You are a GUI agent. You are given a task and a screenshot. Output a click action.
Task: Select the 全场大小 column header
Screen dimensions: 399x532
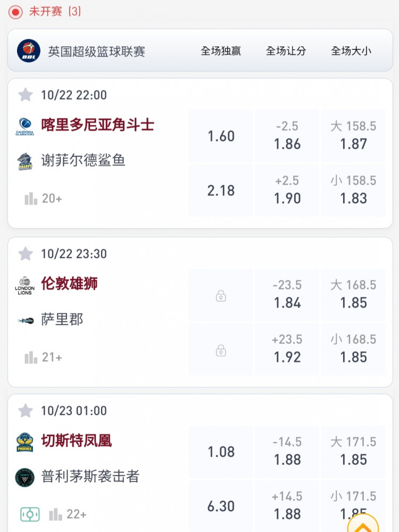pos(351,51)
